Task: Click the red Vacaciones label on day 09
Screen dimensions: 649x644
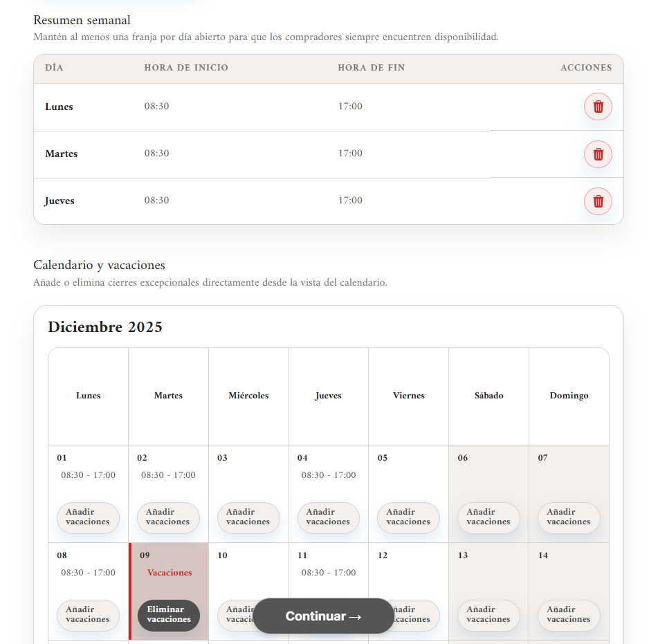Action: point(170,573)
